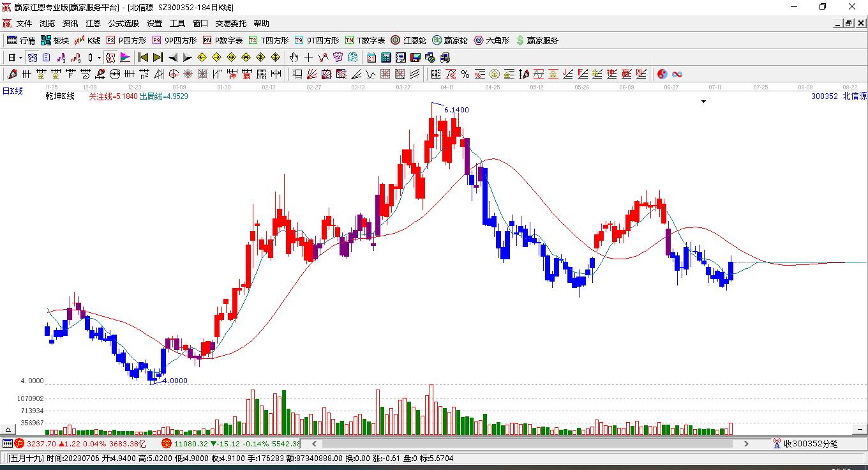Expand the candlestick style dropdown arrow
This screenshot has width=868, height=470.
(x=99, y=57)
